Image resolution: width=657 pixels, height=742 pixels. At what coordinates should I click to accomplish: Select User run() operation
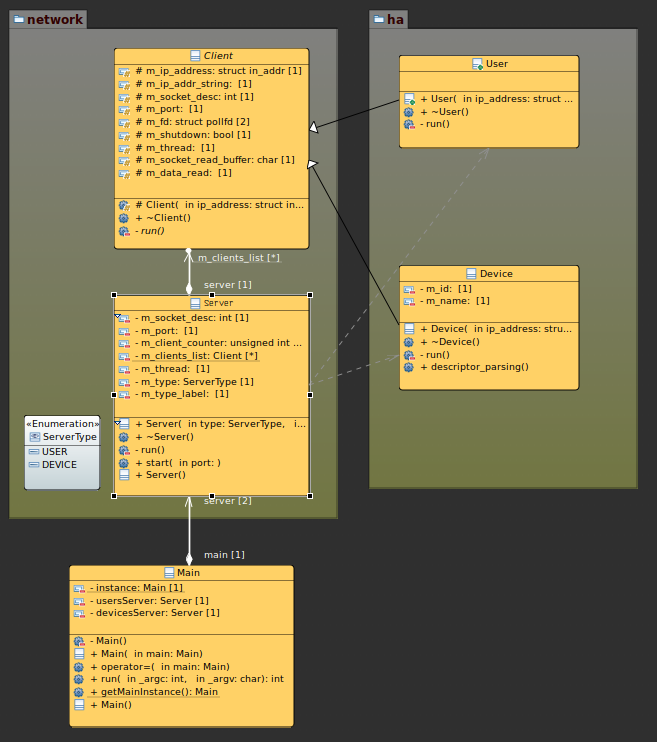(x=435, y=124)
